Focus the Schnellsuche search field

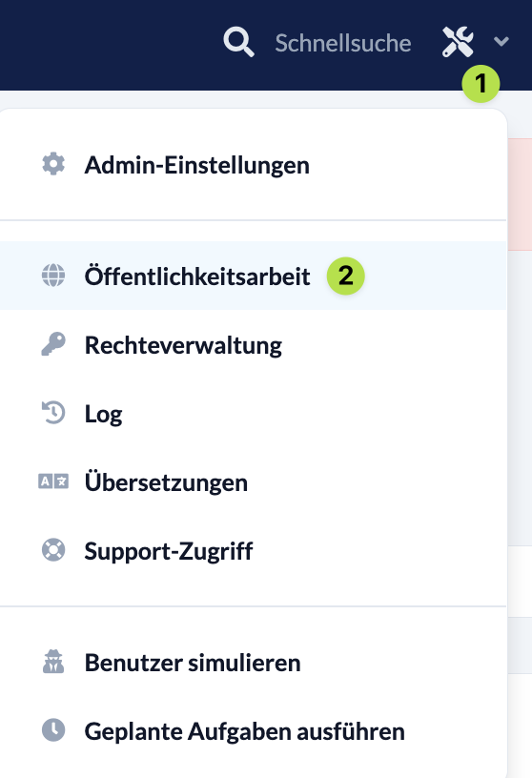[x=343, y=43]
